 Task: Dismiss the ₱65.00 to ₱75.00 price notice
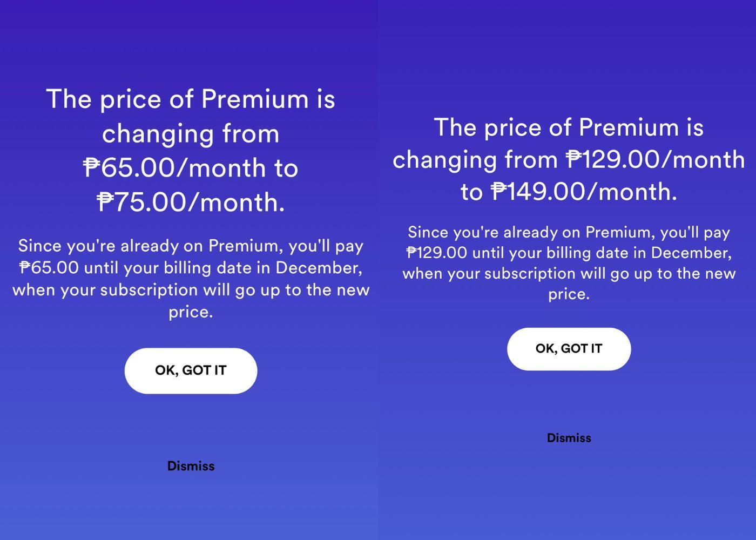point(191,466)
